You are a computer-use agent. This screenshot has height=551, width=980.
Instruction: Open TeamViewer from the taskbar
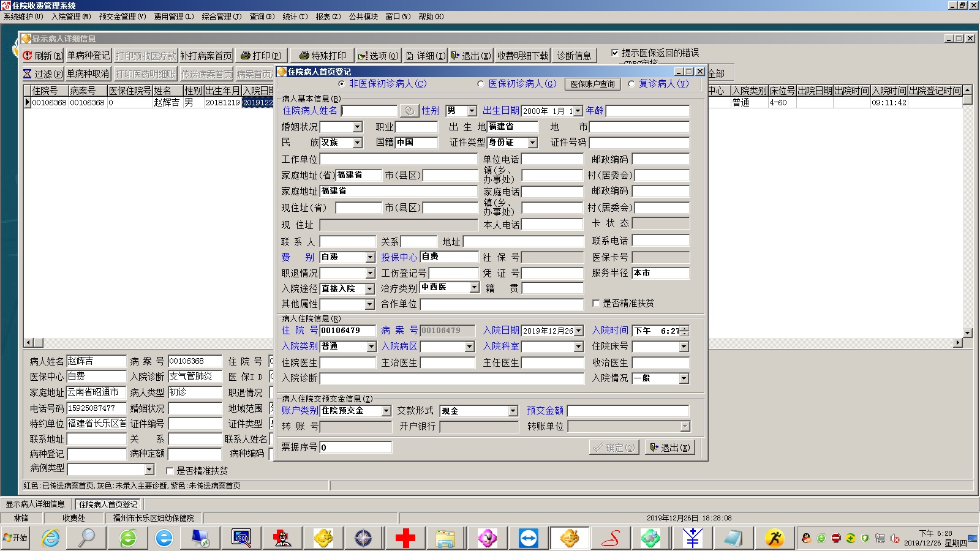tap(528, 538)
